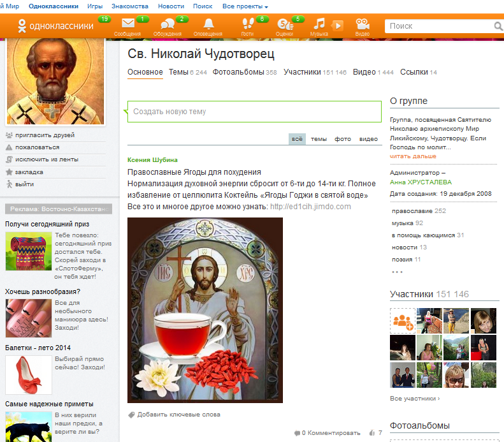Open the Ссылки 14 tab
This screenshot has width=504, height=442.
pyautogui.click(x=419, y=72)
